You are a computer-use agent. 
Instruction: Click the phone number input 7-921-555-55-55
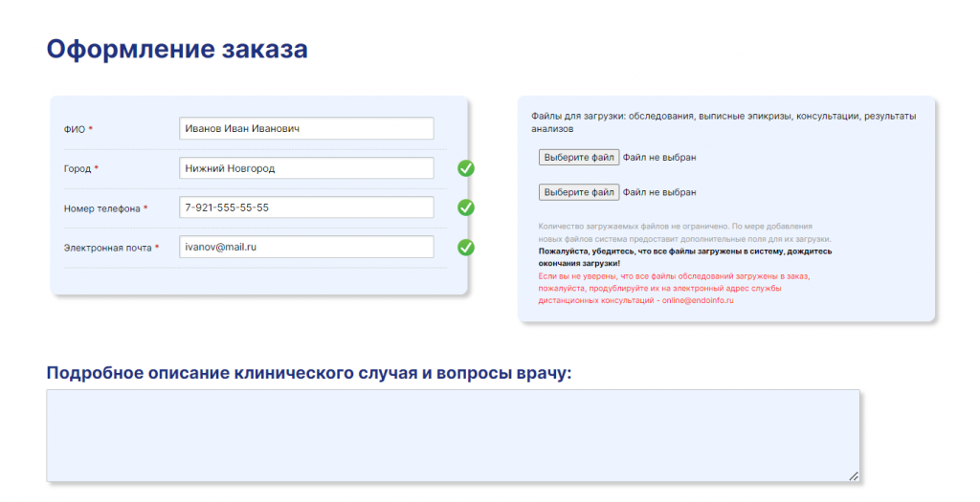pos(306,207)
